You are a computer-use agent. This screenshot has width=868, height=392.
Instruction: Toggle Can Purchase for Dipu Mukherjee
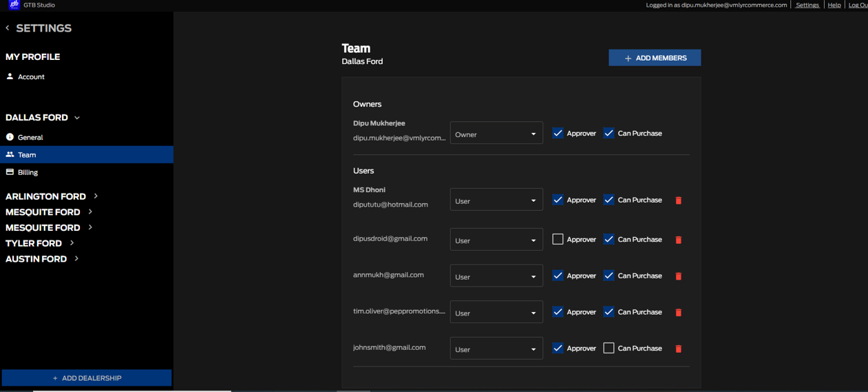[x=608, y=133]
